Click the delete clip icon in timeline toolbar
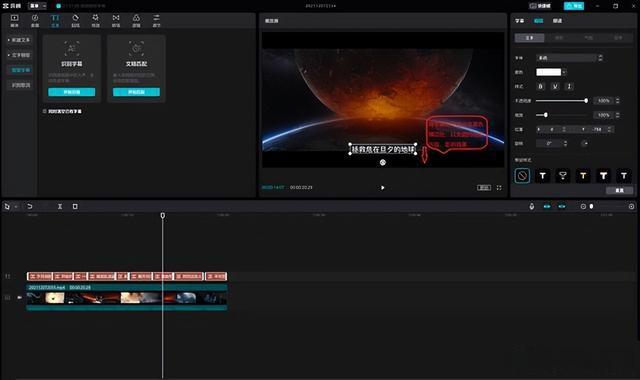Screen dimensions: 640x380 75,207
